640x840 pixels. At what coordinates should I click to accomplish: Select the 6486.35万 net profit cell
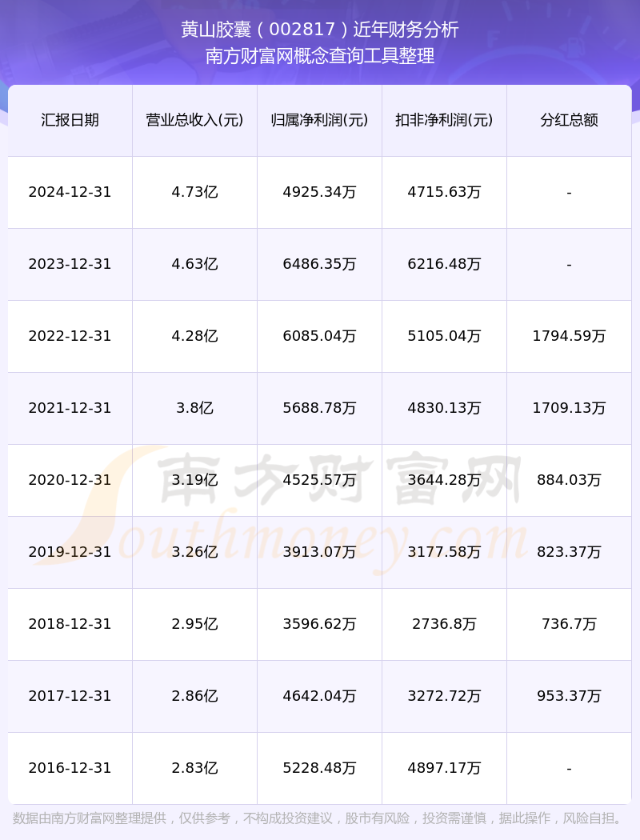(x=319, y=264)
